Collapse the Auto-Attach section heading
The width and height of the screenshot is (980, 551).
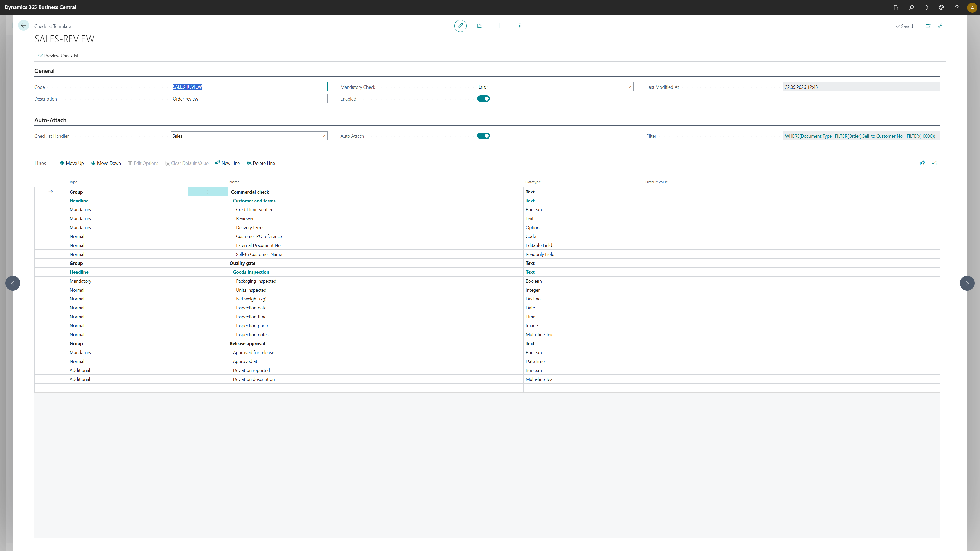click(50, 120)
